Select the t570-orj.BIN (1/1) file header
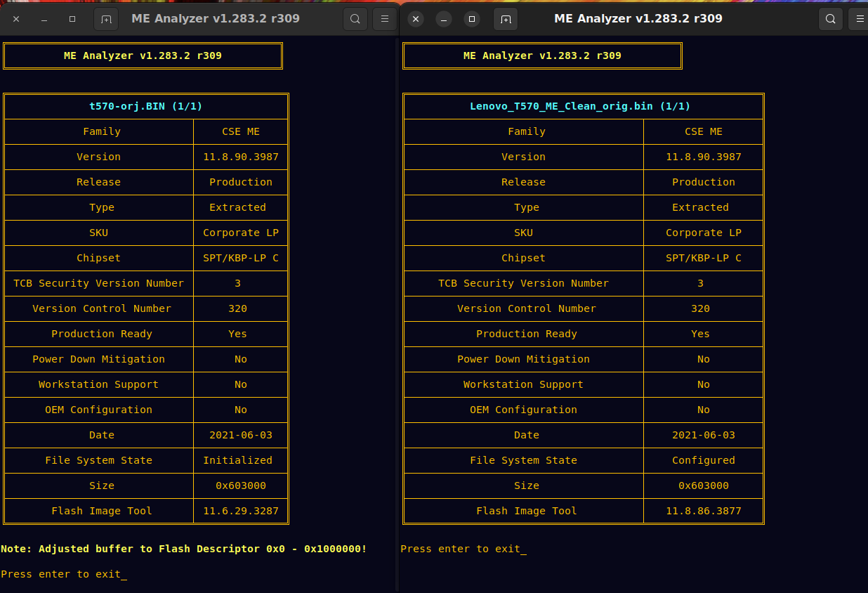The width and height of the screenshot is (868, 593). click(146, 106)
